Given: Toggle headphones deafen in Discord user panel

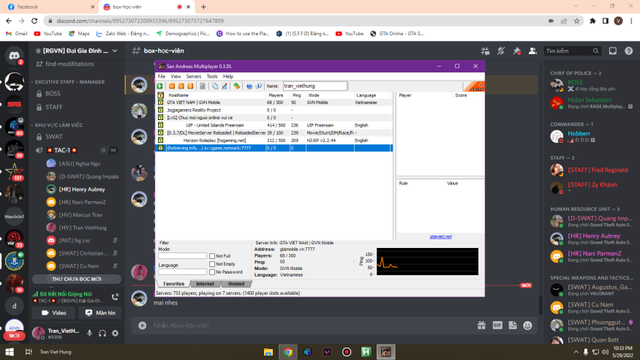Looking at the screenshot, I should [102, 333].
